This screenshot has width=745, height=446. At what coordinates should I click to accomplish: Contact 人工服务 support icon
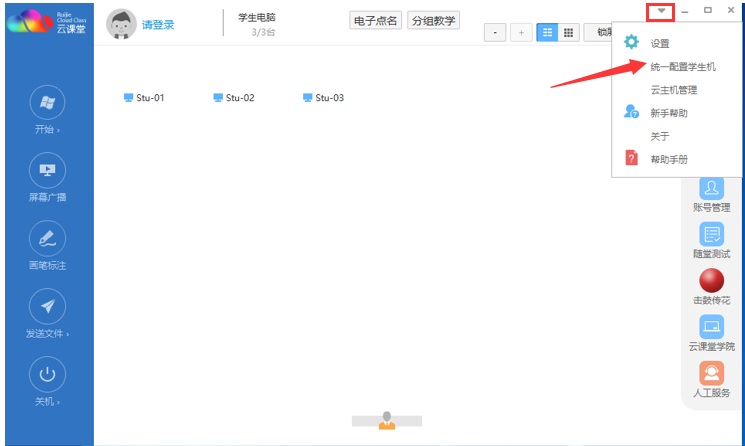pyautogui.click(x=711, y=373)
